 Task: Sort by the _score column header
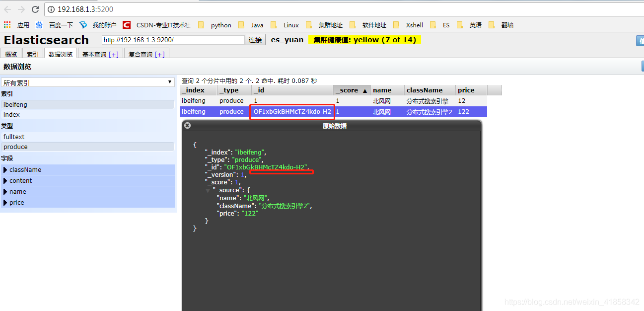(352, 90)
